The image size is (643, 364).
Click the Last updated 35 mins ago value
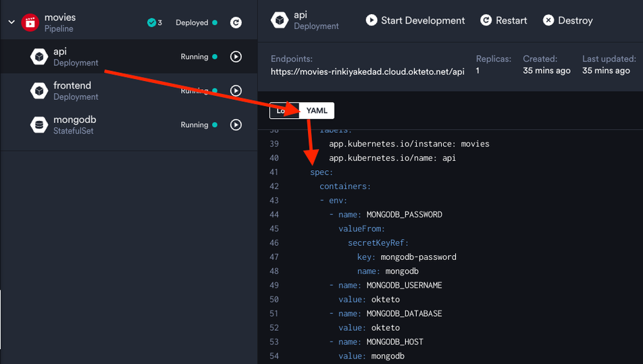[606, 70]
